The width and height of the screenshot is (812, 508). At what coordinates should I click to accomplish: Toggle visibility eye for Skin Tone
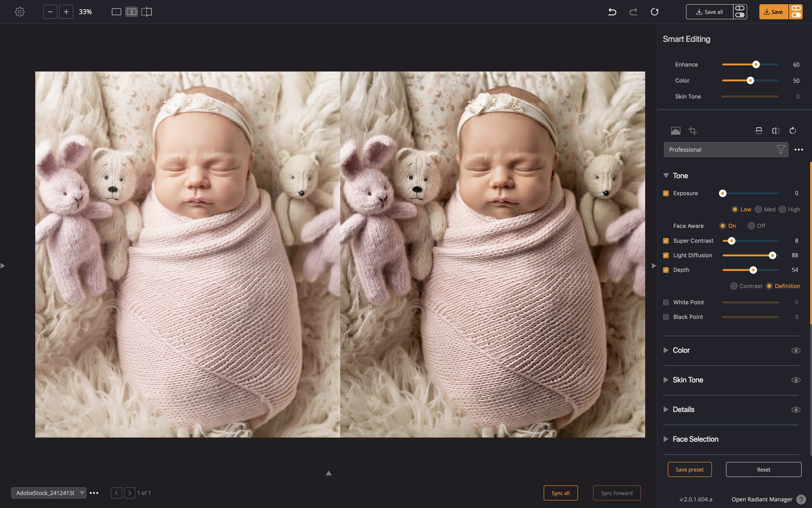(x=795, y=380)
